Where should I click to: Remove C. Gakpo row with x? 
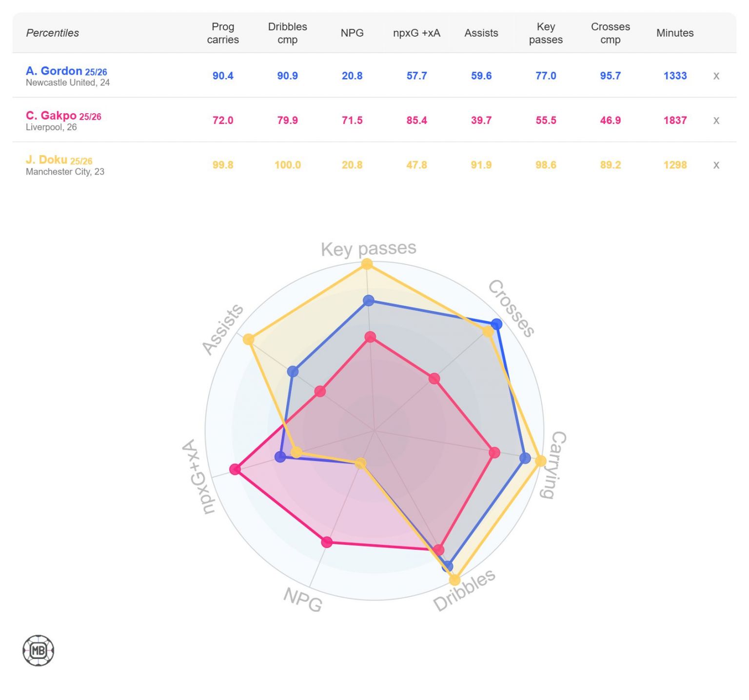[x=716, y=120]
